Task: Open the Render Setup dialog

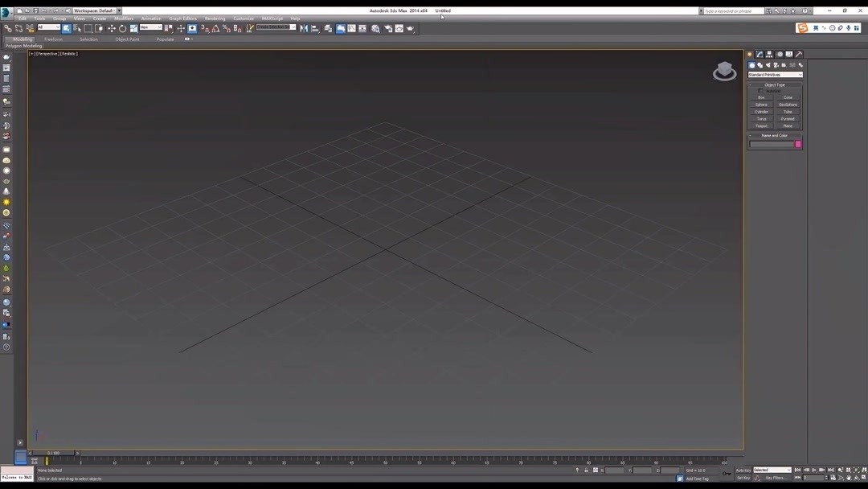Action: tap(389, 27)
